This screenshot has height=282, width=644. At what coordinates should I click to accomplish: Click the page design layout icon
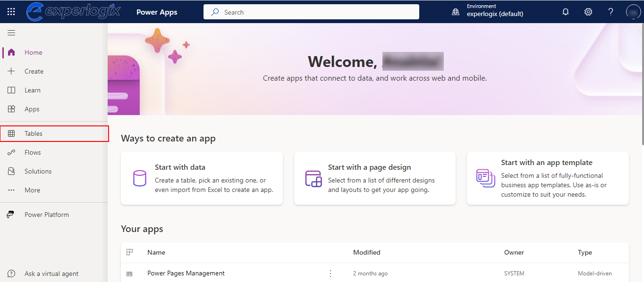[313, 179]
